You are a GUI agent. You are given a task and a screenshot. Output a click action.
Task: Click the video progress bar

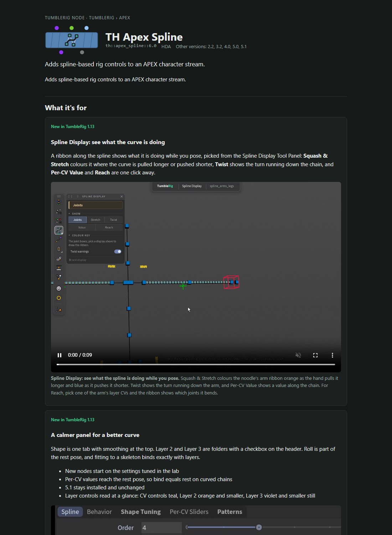[196, 365]
